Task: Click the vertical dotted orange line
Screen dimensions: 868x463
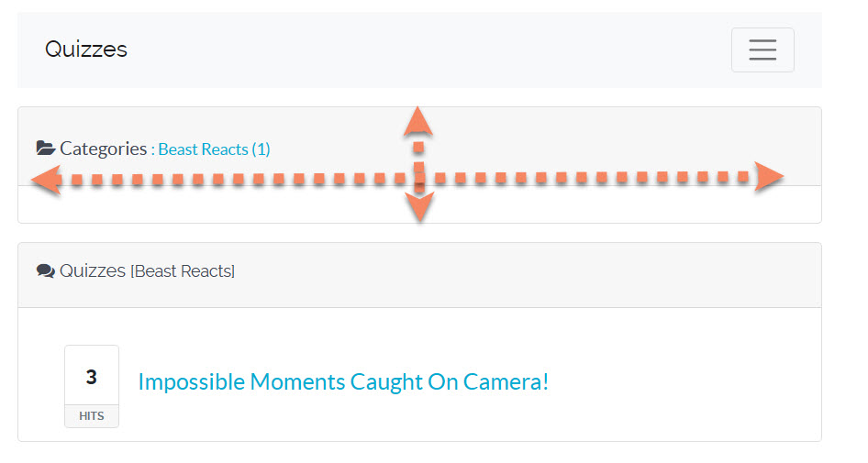Action: (x=418, y=158)
